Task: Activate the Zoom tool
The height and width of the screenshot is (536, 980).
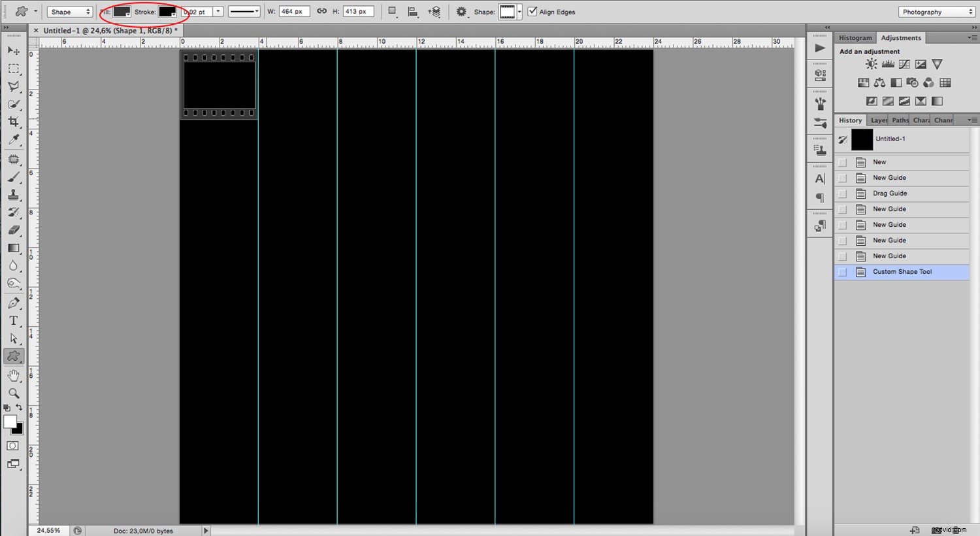Action: [14, 393]
